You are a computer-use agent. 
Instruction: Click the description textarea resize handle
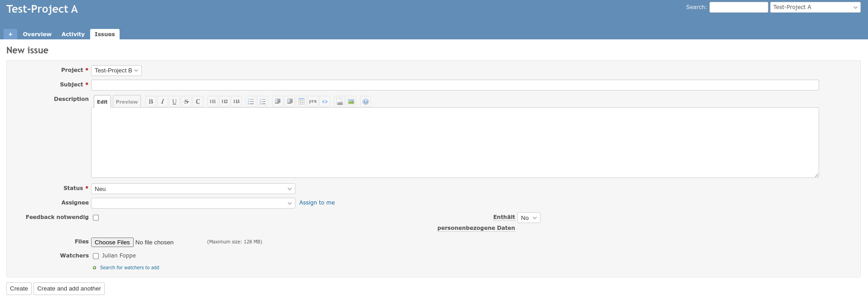pos(816,175)
